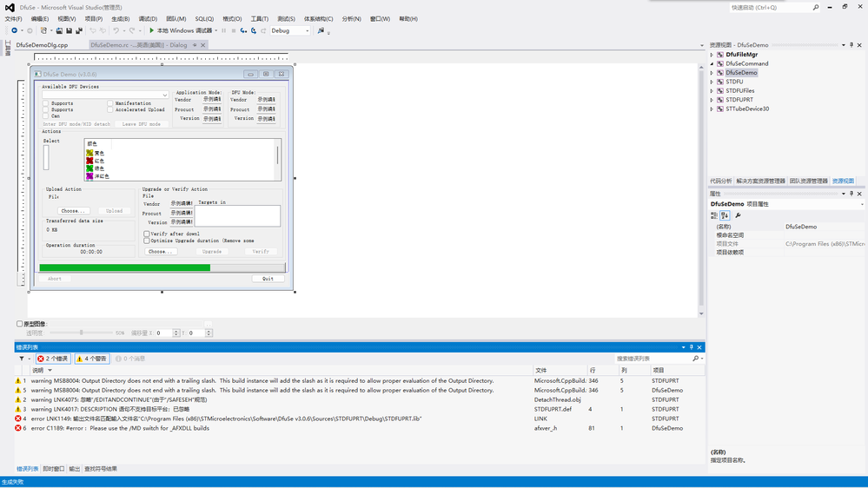
Task: Switch to 解决方案资源管理器 tab
Action: pos(760,181)
